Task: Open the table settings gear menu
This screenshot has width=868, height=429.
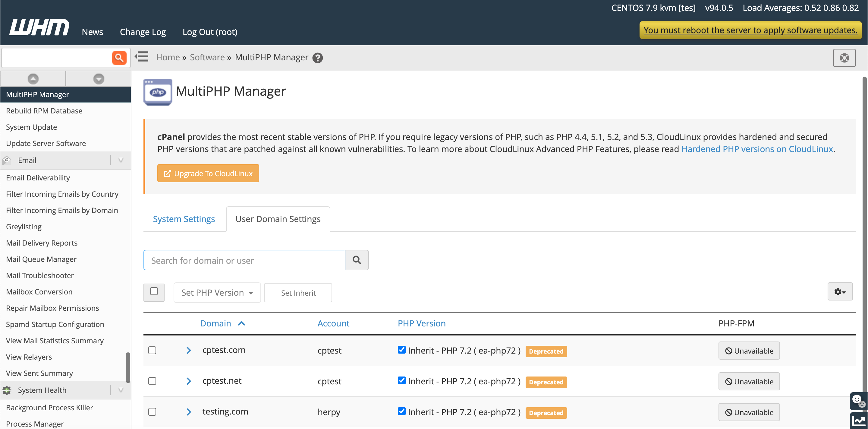Action: coord(840,292)
